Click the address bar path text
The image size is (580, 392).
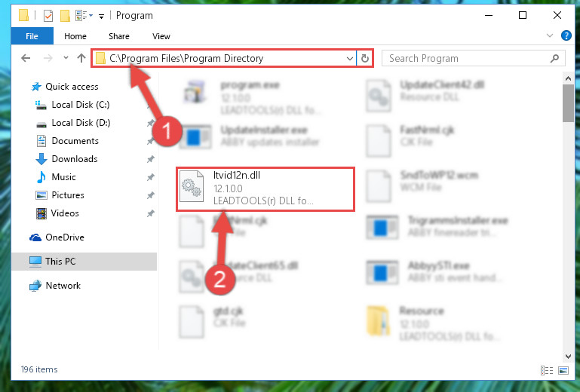click(186, 59)
